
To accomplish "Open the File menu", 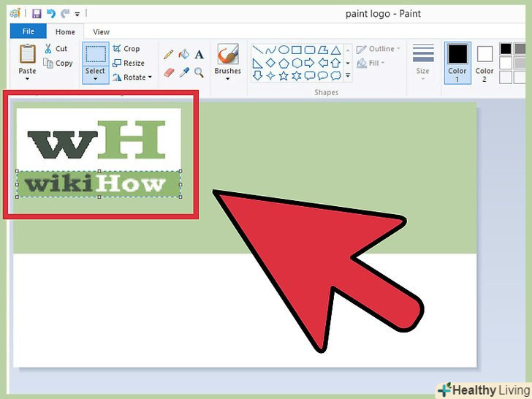I will click(28, 31).
